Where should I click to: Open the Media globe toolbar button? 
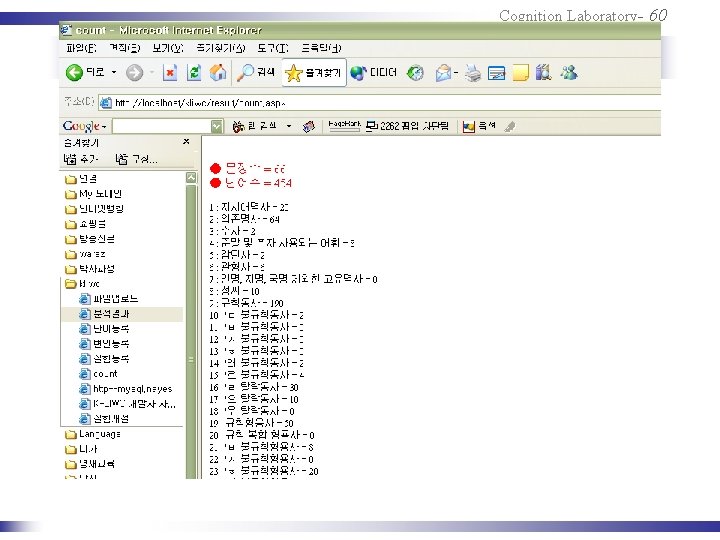click(373, 73)
